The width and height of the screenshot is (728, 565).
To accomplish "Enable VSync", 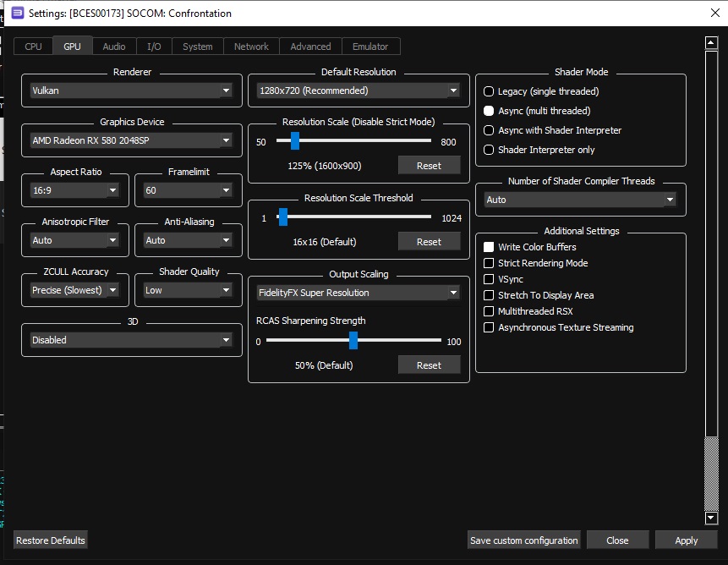I will [x=487, y=279].
